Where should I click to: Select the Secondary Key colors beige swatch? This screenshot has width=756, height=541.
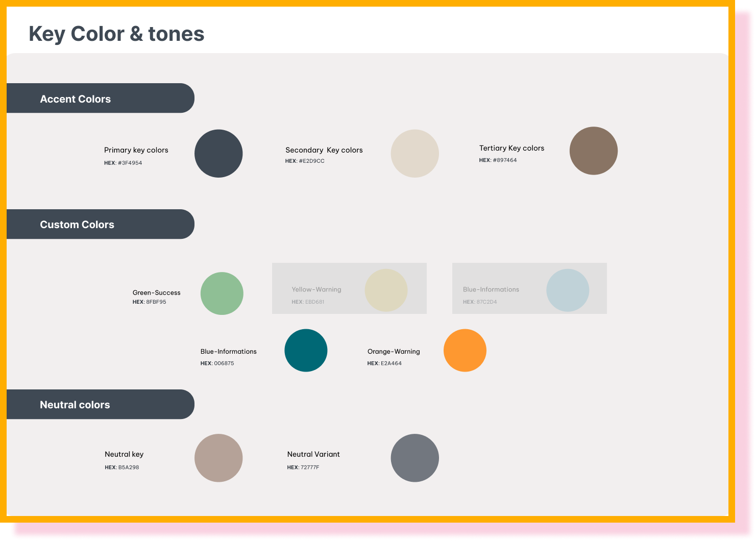(x=414, y=154)
